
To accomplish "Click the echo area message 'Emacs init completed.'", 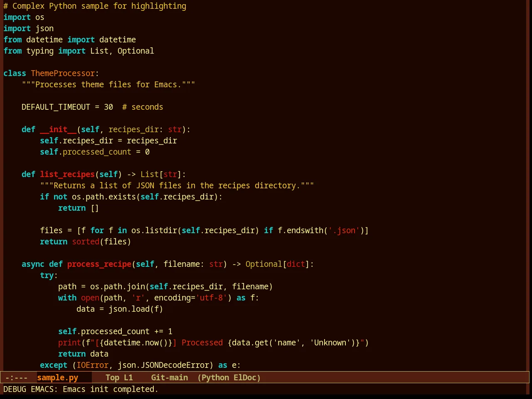I will point(111,389).
